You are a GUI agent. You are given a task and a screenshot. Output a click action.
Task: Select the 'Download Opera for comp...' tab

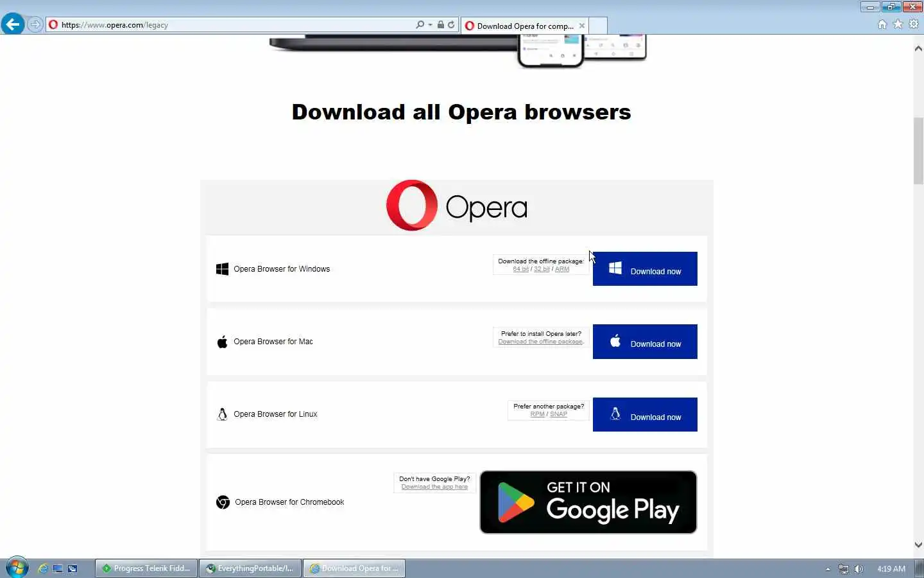point(524,26)
